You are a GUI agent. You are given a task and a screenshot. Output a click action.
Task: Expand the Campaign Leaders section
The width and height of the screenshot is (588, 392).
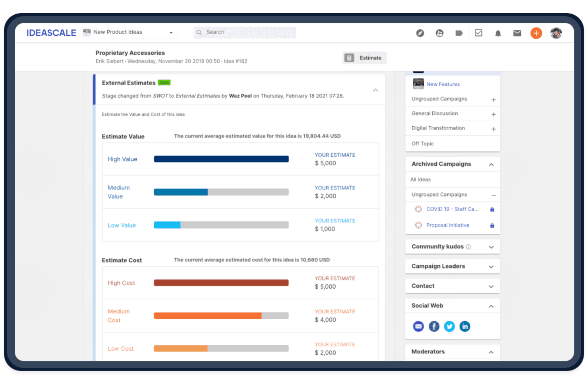[x=491, y=267]
